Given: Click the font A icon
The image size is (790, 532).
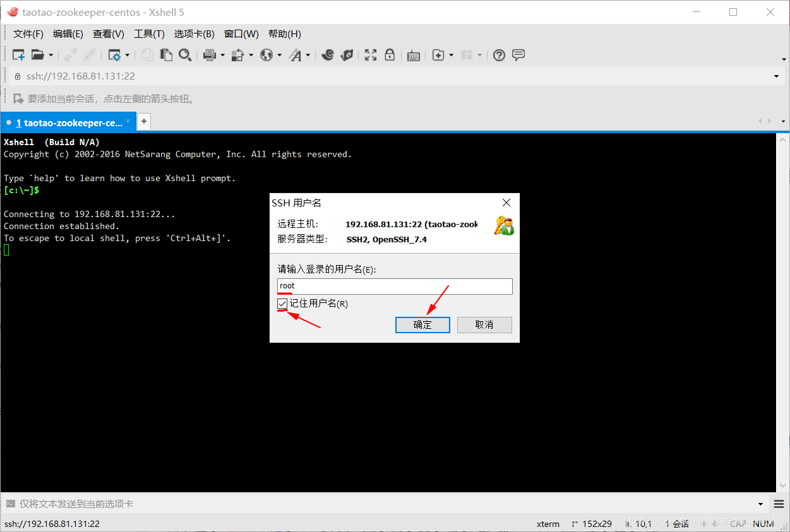Looking at the screenshot, I should (x=296, y=56).
